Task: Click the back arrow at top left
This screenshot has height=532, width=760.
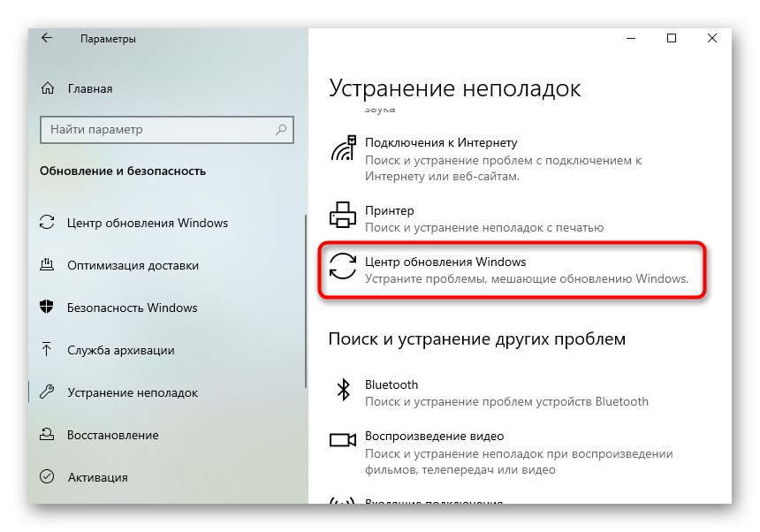Action: tap(47, 39)
